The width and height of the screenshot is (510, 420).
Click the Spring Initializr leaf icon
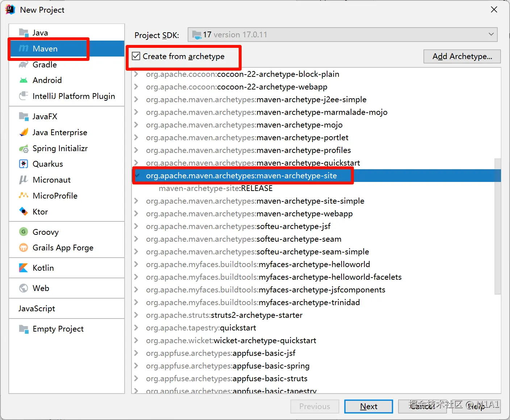(24, 148)
